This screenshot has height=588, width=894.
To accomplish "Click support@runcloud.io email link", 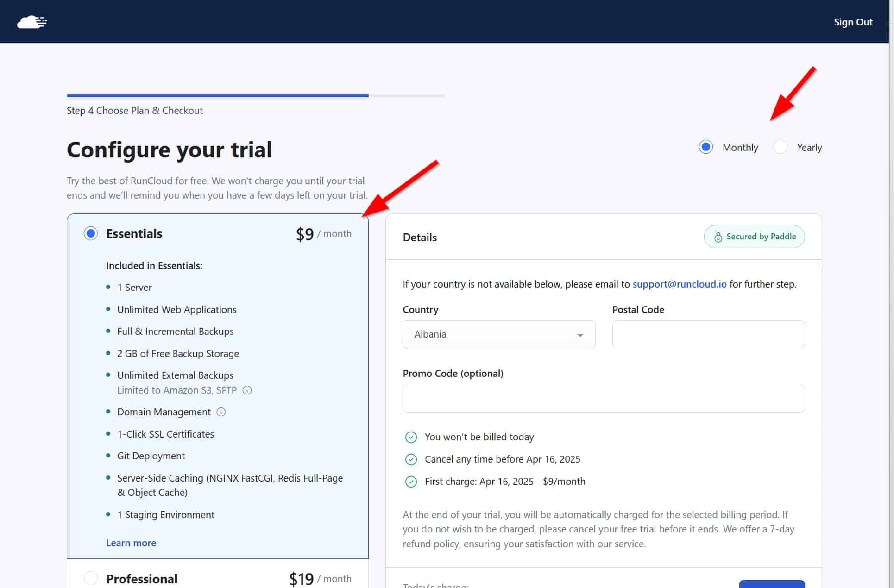I will (679, 284).
